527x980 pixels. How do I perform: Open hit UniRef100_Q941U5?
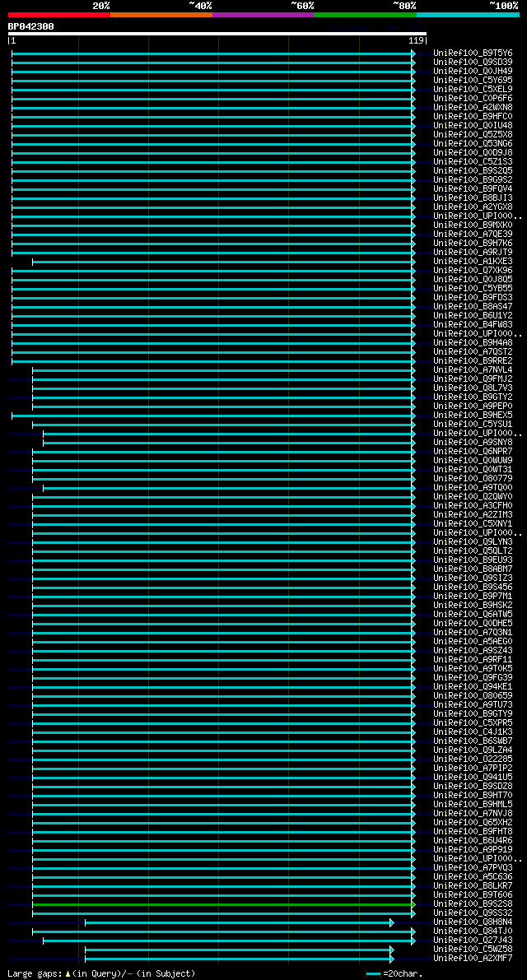coord(473,778)
